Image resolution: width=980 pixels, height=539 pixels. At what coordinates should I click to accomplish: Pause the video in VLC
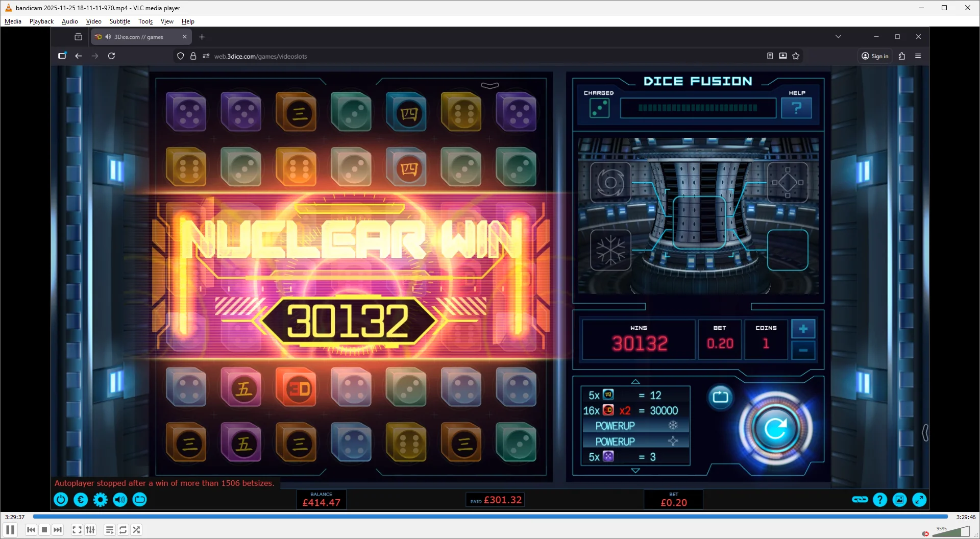pos(10,530)
